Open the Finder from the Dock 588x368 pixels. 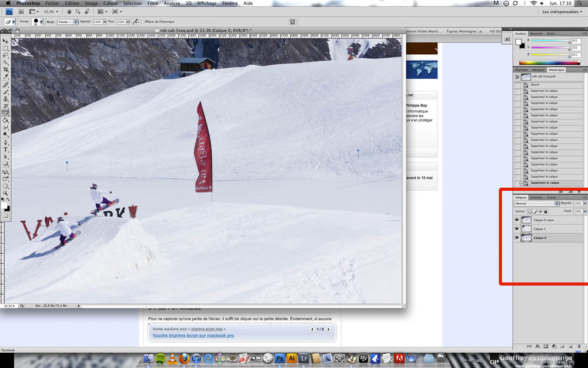(x=149, y=358)
